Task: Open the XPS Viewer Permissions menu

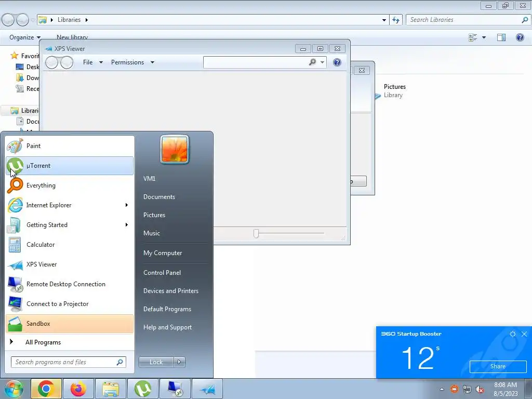Action: pos(132,62)
